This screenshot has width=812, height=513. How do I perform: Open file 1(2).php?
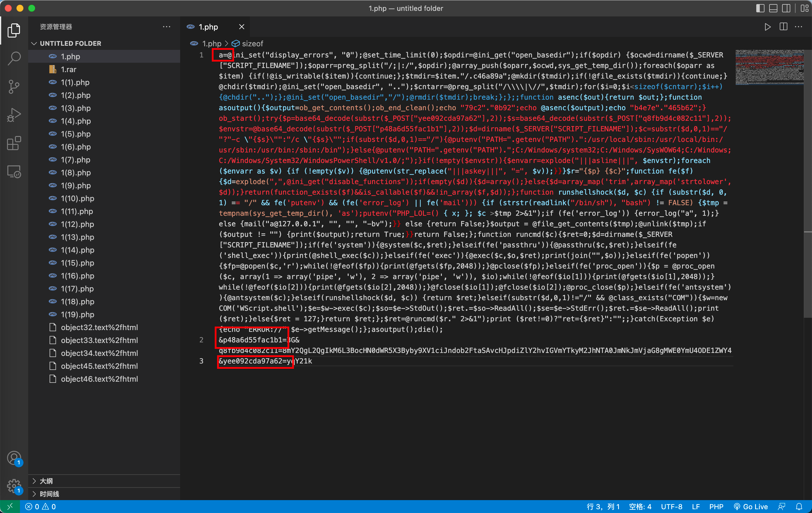(x=104, y=95)
